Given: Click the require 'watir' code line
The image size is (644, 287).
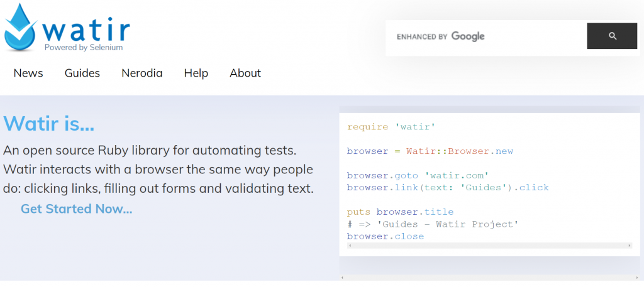Looking at the screenshot, I should tap(391, 127).
